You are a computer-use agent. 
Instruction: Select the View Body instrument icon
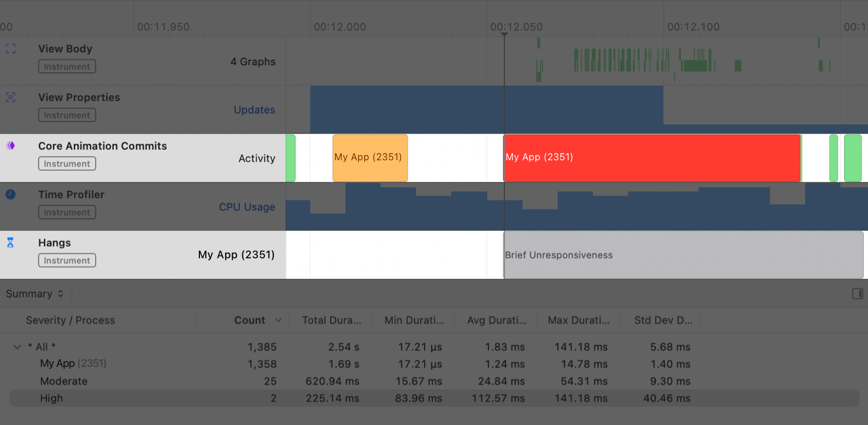click(x=10, y=49)
